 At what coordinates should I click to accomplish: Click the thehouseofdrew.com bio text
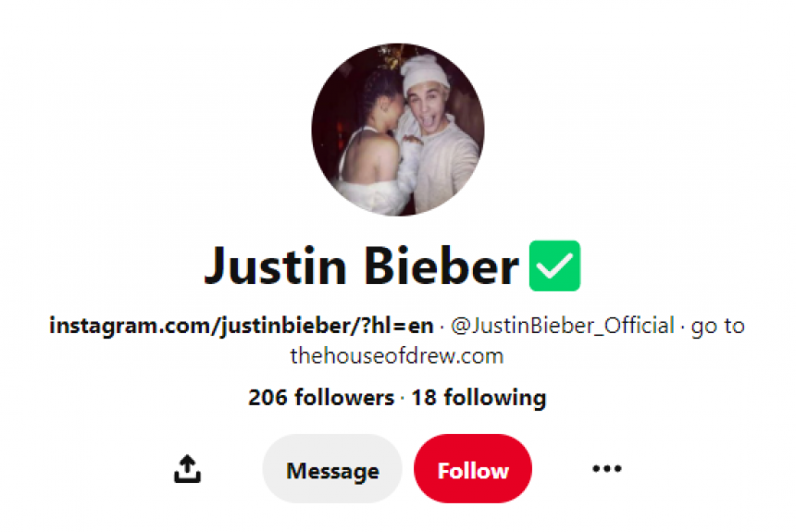397,356
